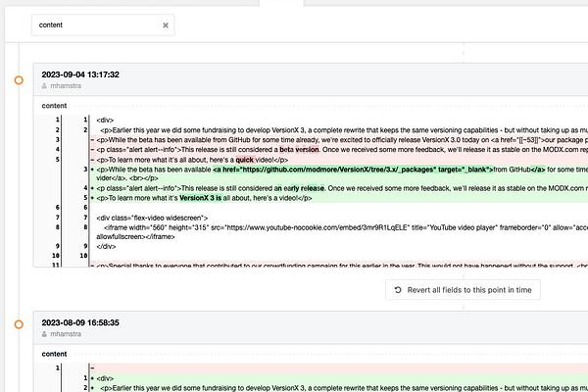This screenshot has height=392, width=588.
Task: Select the 2023-08-09 16:58:35 timeline marker
Action: coord(19,324)
